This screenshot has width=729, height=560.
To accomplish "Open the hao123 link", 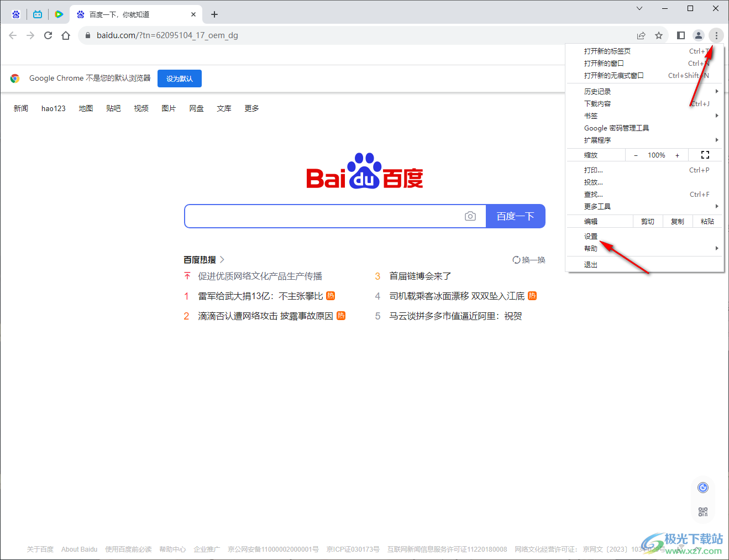I will point(54,108).
